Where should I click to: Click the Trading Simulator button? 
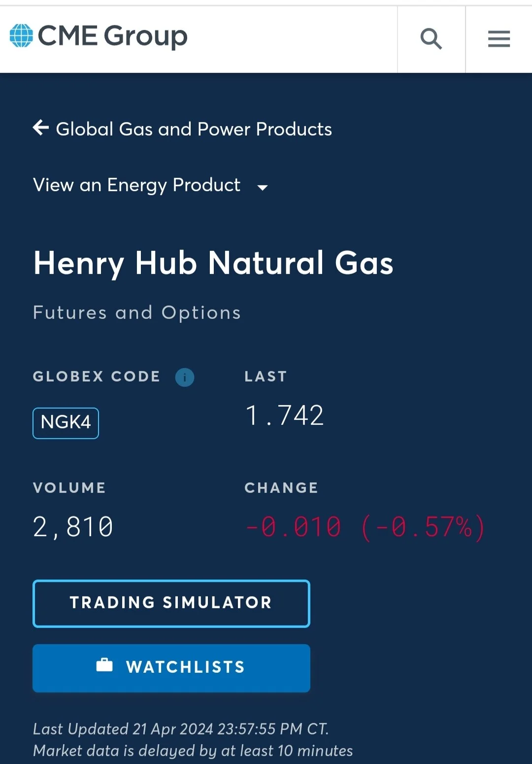point(171,603)
